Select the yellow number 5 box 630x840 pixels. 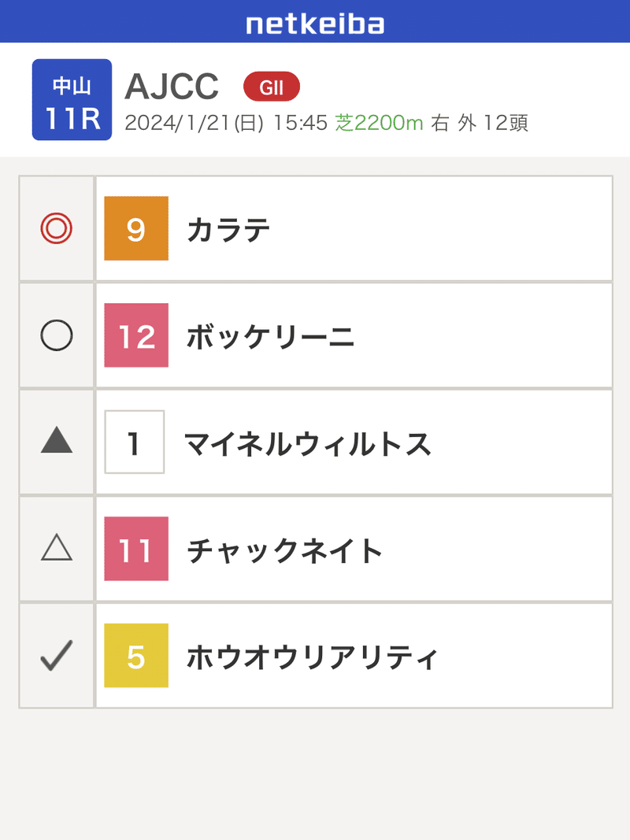coord(136,656)
